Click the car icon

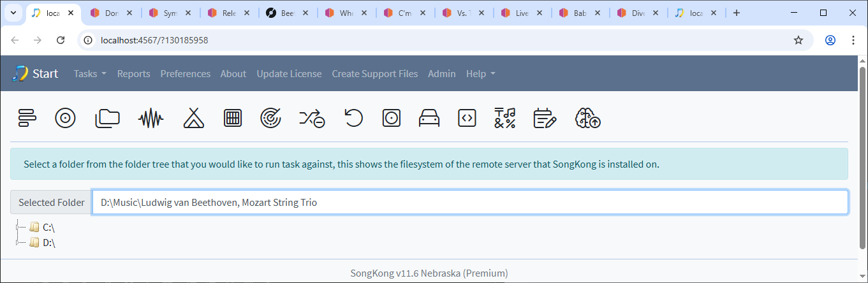[429, 118]
